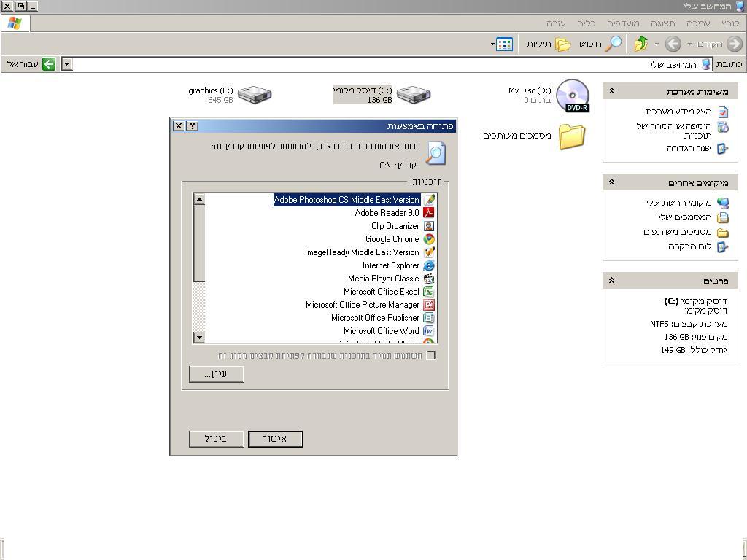The height and width of the screenshot is (560, 747).
Task: Click the My Network Places sidebar icon
Action: click(723, 203)
